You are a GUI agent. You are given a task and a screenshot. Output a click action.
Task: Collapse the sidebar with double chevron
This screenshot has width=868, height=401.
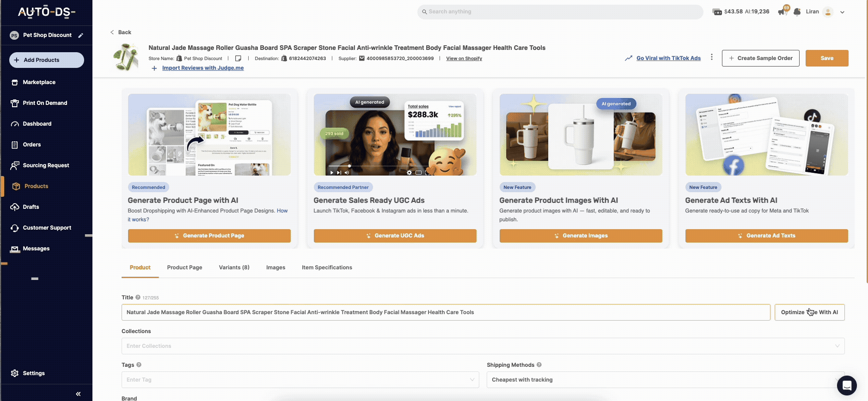point(78,394)
